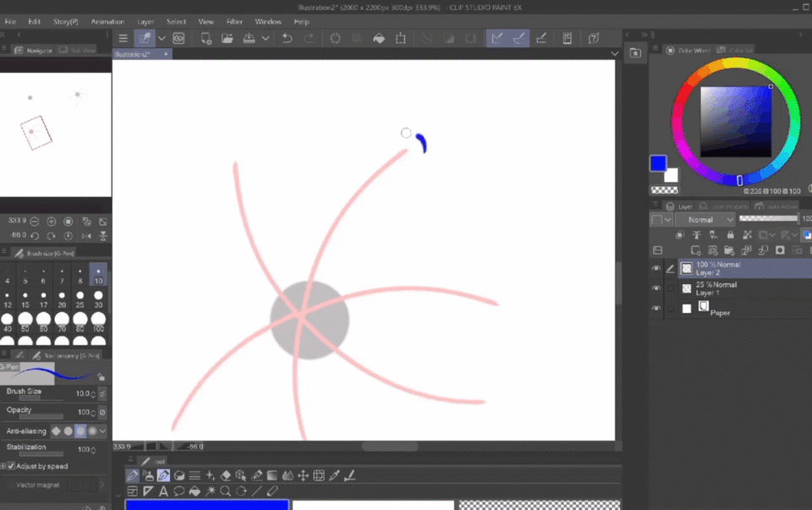Select brush size preset 30
Image resolution: width=812 pixels, height=510 pixels.
pos(98,299)
